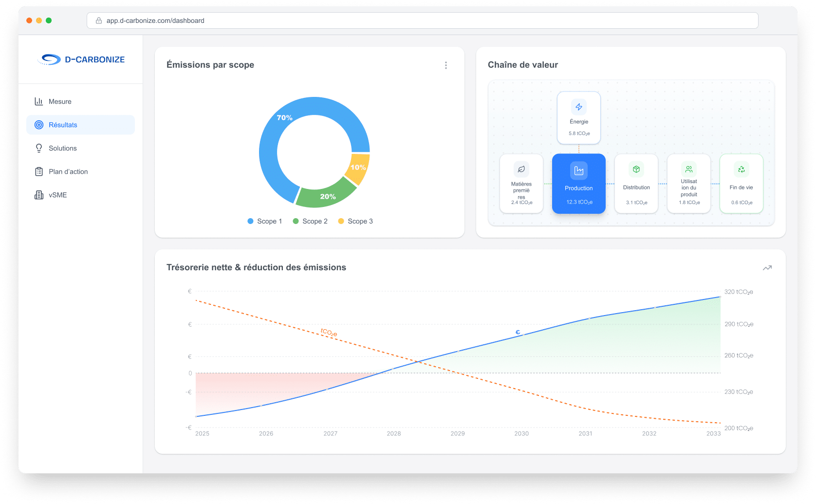Click the Production chart node
This screenshot has height=504, width=816.
[578, 184]
